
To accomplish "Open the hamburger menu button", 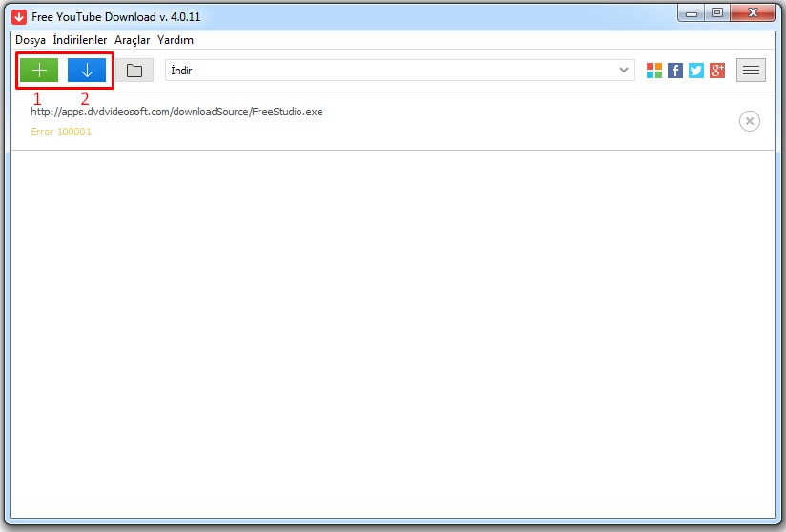I will [x=751, y=71].
